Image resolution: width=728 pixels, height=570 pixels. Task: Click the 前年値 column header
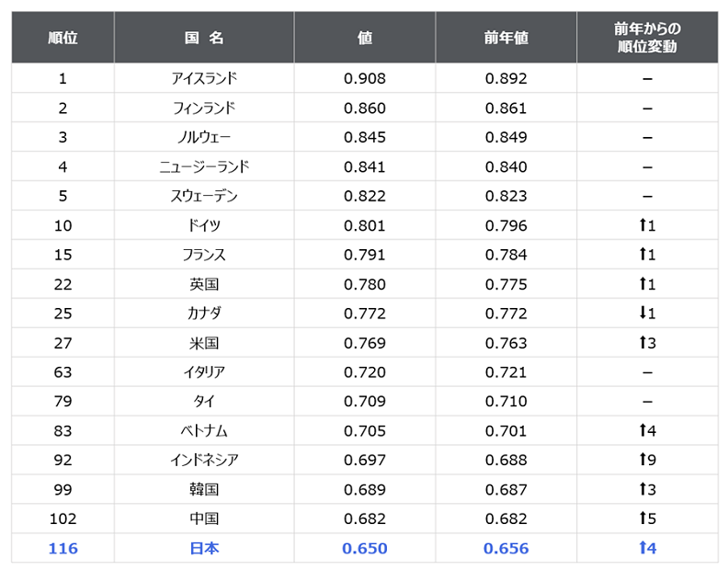pos(506,38)
